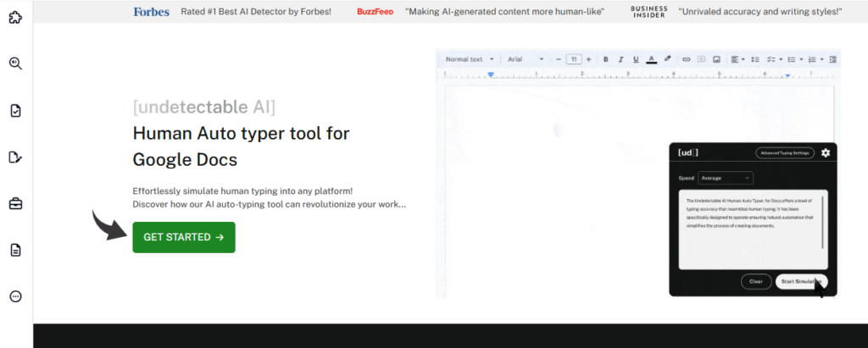The image size is (868, 348).
Task: Open the magnifier AI detector sidebar icon
Action: tap(15, 64)
